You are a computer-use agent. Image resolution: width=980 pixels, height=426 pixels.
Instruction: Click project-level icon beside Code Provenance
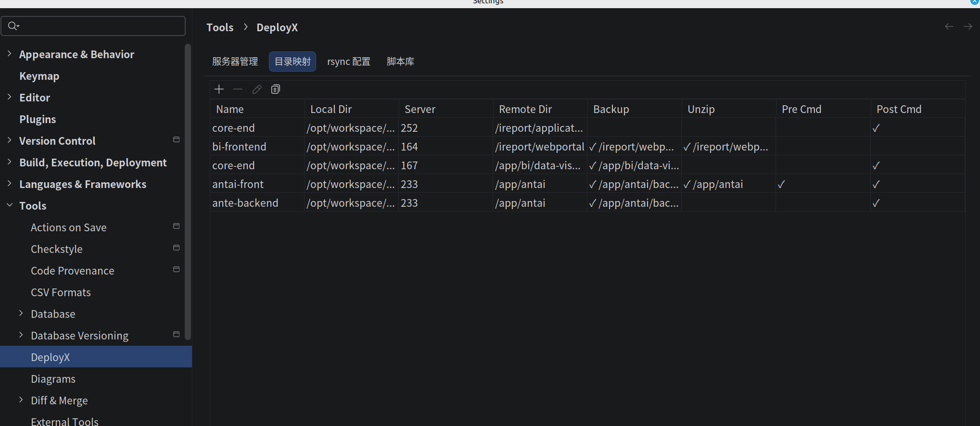(177, 269)
